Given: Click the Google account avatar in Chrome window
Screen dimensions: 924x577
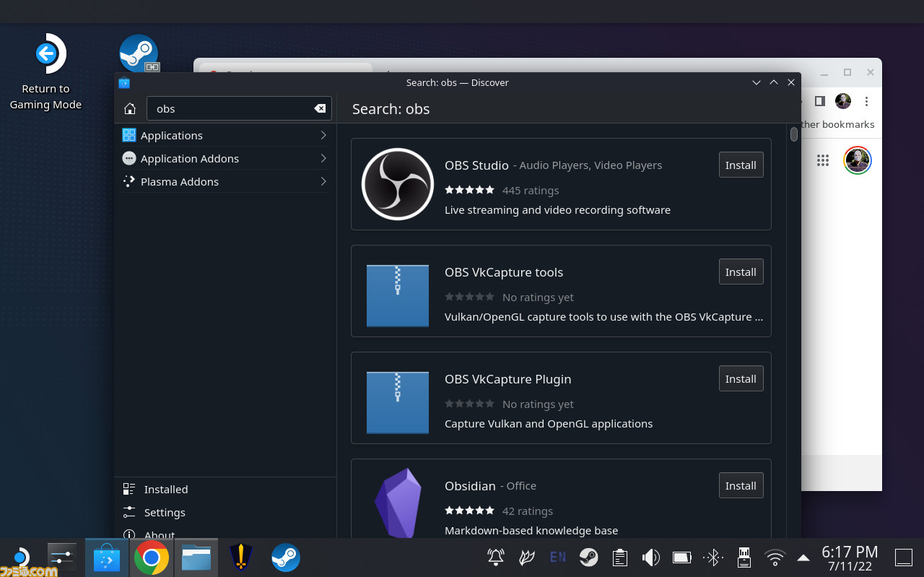Looking at the screenshot, I should coord(858,160).
